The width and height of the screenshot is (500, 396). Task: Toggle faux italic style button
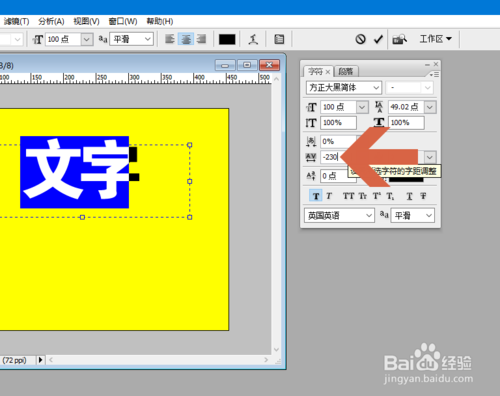[329, 196]
